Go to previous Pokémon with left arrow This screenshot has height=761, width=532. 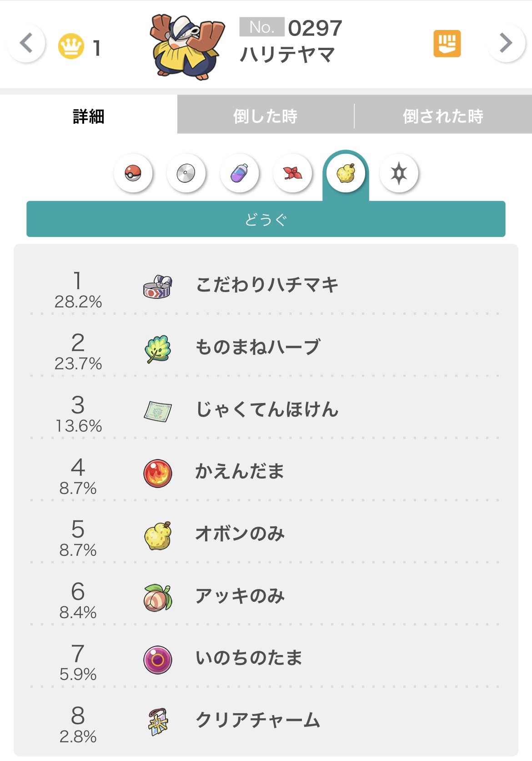tap(26, 43)
